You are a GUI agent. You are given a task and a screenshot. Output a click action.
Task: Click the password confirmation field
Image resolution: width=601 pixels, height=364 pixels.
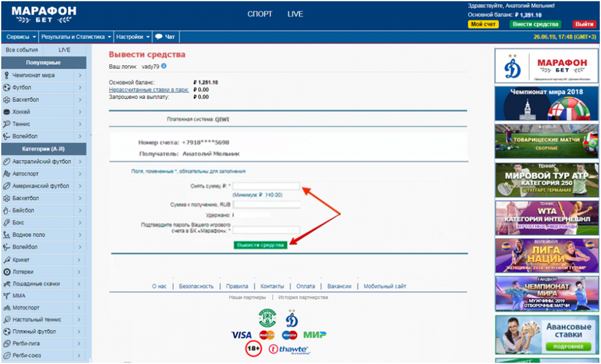pos(266,230)
